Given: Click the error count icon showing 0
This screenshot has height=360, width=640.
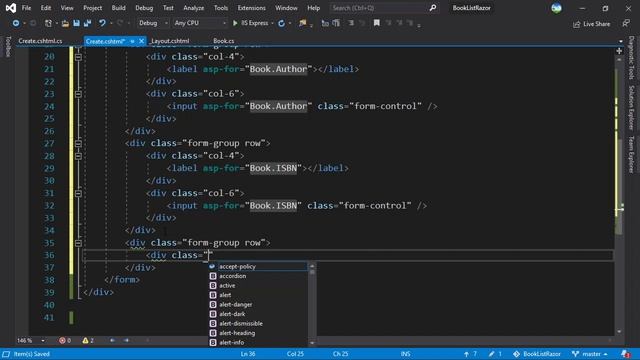Looking at the screenshot, I should [x=62, y=340].
